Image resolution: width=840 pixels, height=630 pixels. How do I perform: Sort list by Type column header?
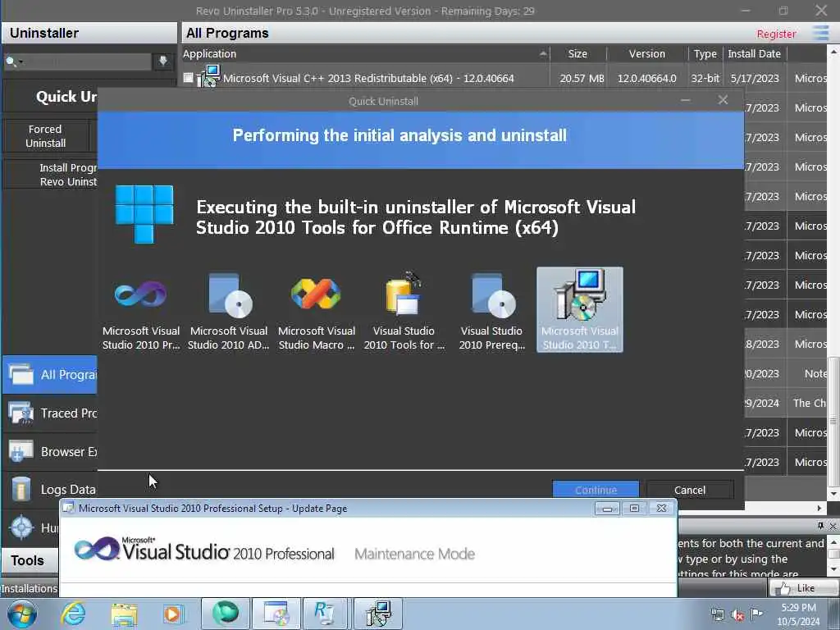click(705, 53)
